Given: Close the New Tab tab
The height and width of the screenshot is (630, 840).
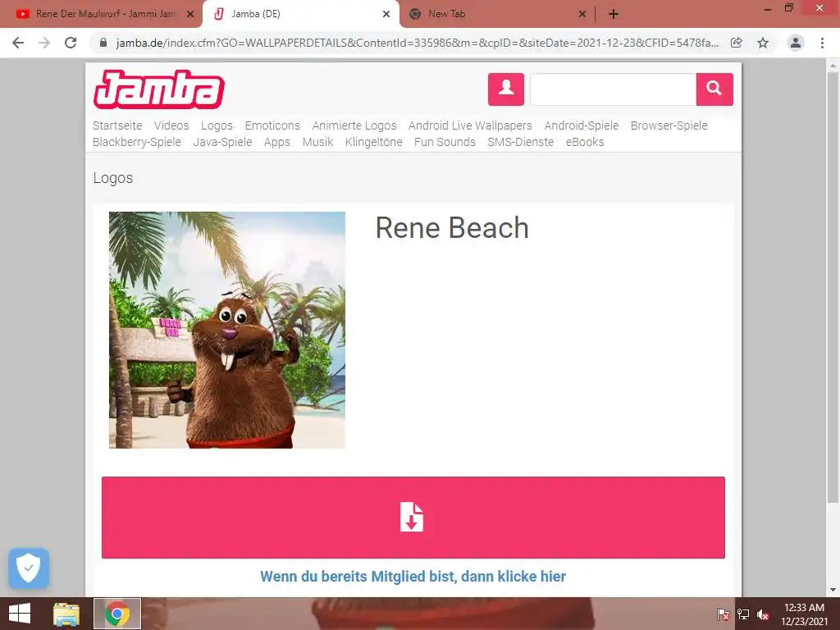Looking at the screenshot, I should pyautogui.click(x=582, y=14).
